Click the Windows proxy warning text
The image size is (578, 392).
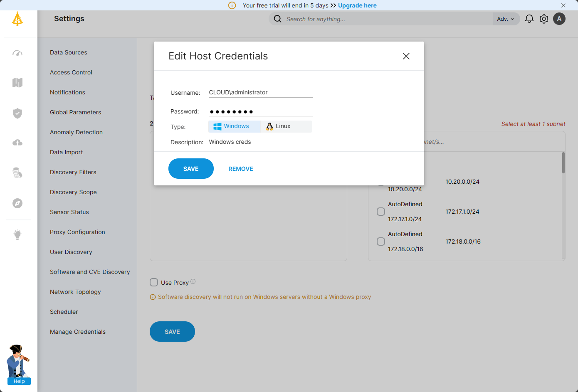pos(264,297)
